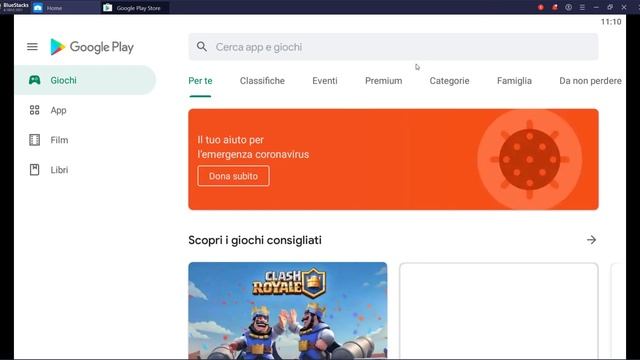Open the hamburger navigation menu
The height and width of the screenshot is (360, 640).
pyautogui.click(x=32, y=47)
